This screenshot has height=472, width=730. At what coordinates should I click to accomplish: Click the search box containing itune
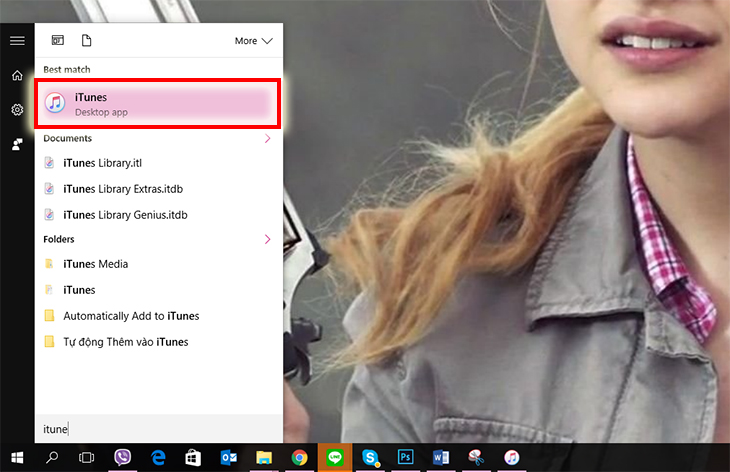click(159, 429)
